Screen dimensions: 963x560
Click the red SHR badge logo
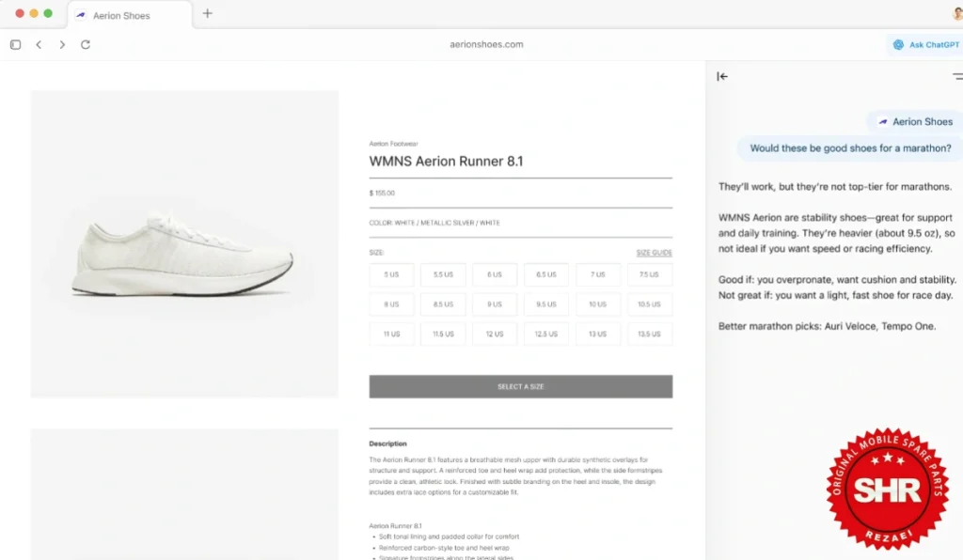pyautogui.click(x=888, y=489)
